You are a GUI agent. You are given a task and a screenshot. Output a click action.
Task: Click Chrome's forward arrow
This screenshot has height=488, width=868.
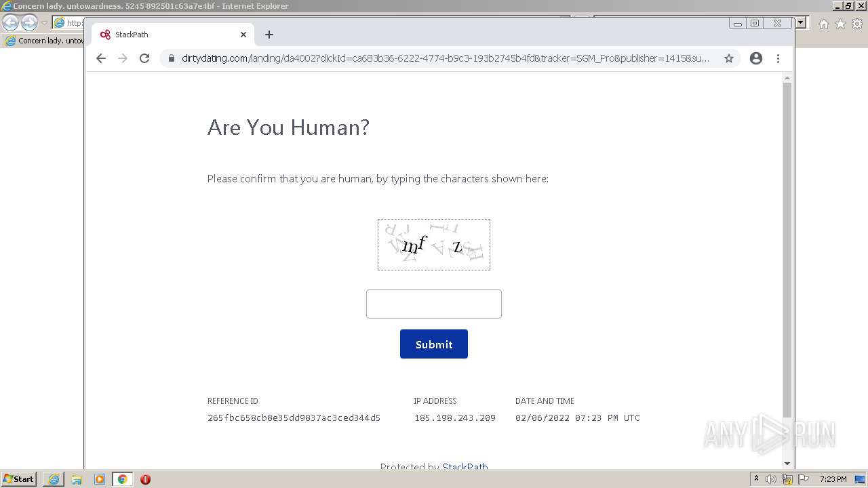(x=123, y=58)
